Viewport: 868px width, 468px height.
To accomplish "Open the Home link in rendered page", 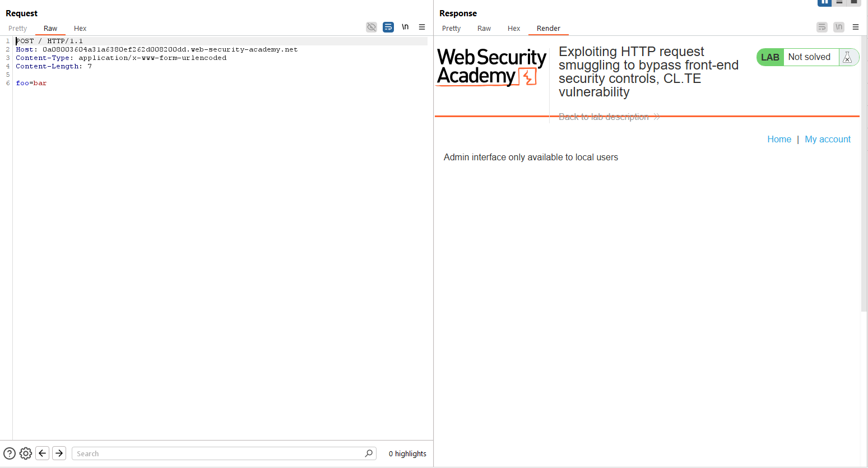I will [x=779, y=140].
